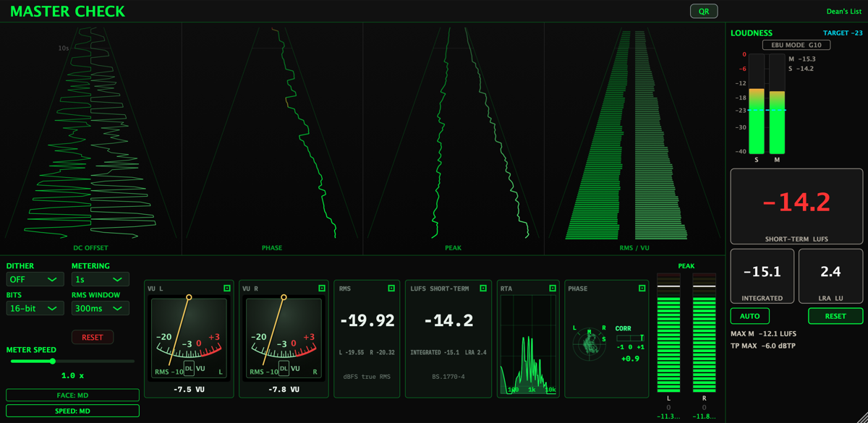Cycle the SPEED: MD selector
Image resolution: width=868 pixels, height=423 pixels.
tap(72, 411)
